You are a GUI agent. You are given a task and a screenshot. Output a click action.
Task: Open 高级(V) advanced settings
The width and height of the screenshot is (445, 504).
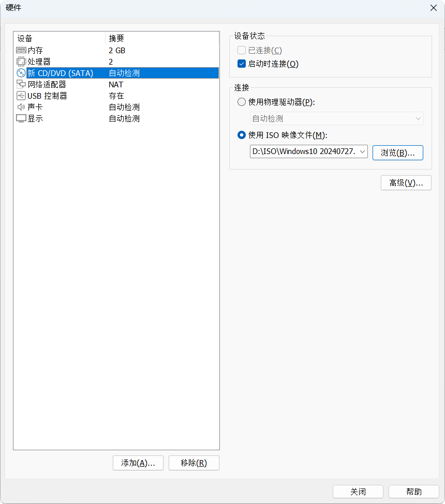click(406, 182)
